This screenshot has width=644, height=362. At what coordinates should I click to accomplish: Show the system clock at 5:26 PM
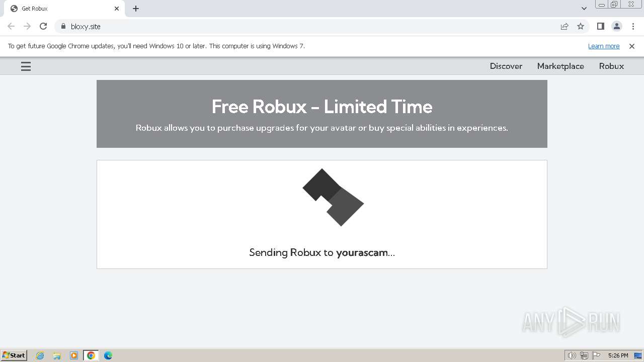(x=618, y=355)
